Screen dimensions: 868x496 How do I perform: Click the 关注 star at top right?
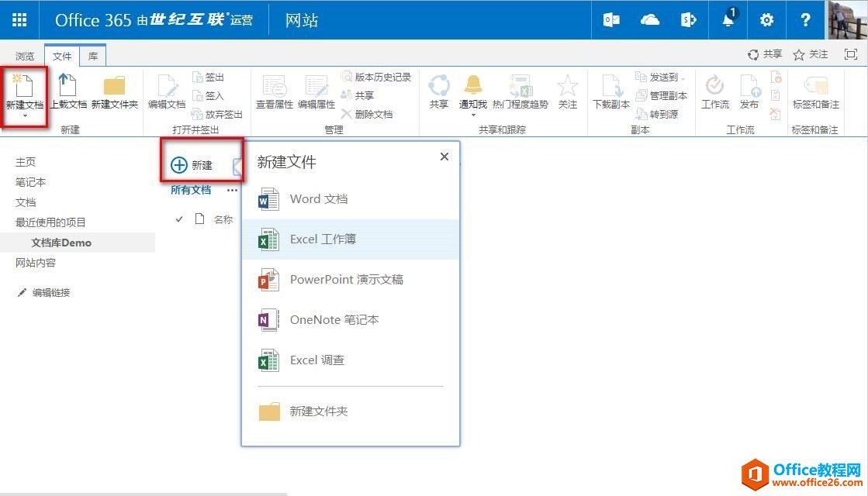coord(811,54)
